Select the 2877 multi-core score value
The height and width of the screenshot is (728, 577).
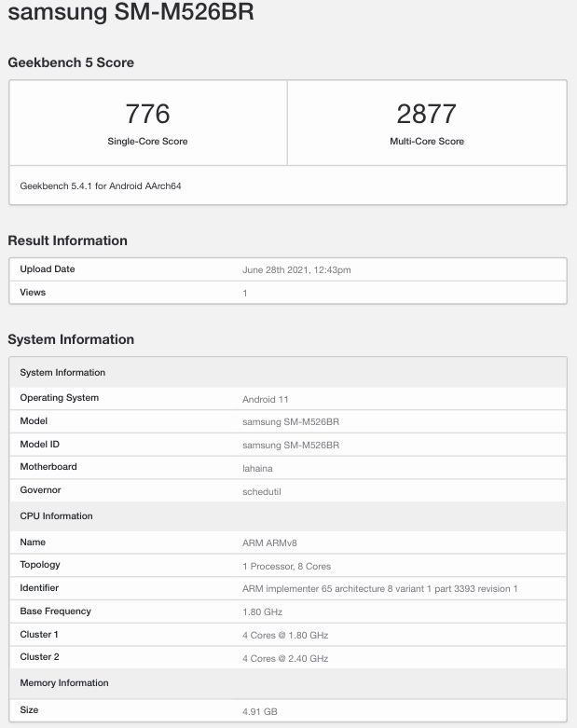pos(427,114)
